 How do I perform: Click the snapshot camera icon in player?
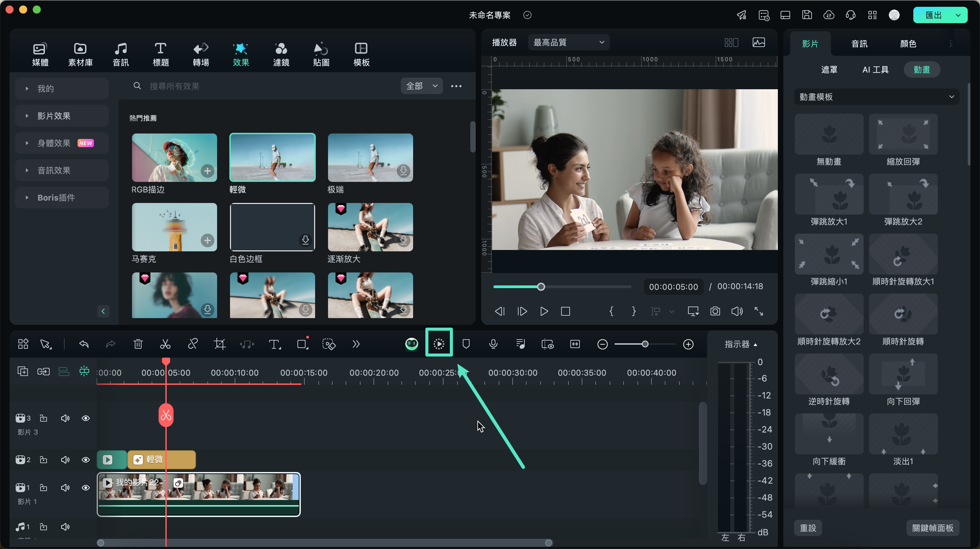(x=715, y=311)
